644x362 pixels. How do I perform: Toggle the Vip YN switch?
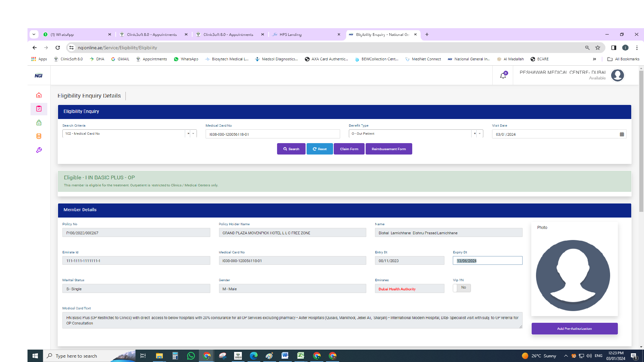point(462,288)
